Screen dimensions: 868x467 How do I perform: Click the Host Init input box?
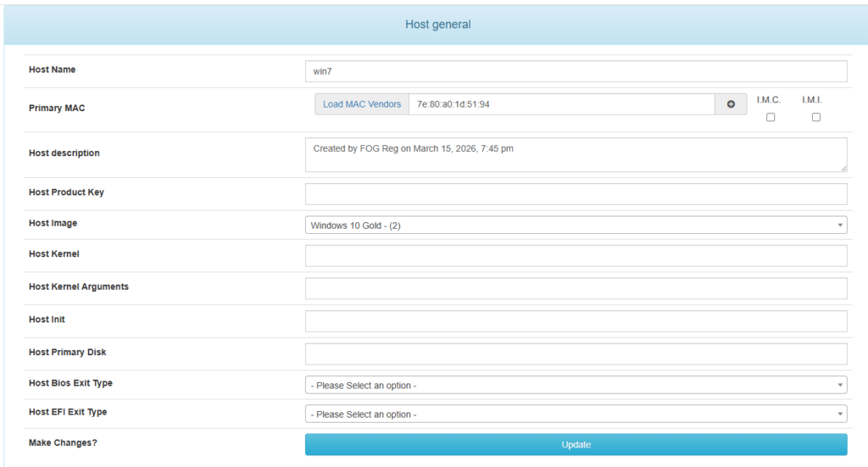coord(576,321)
